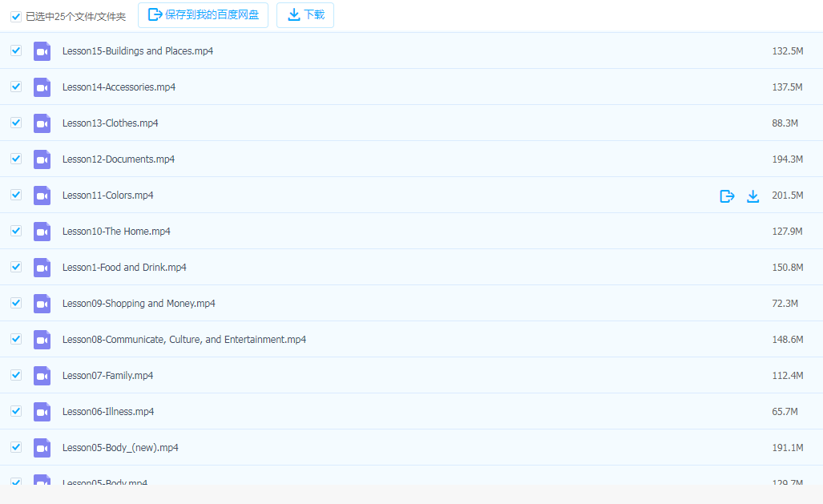Click the save-to-netdisk icon on Lesson11-Colors row
The image size is (823, 504).
coord(727,196)
